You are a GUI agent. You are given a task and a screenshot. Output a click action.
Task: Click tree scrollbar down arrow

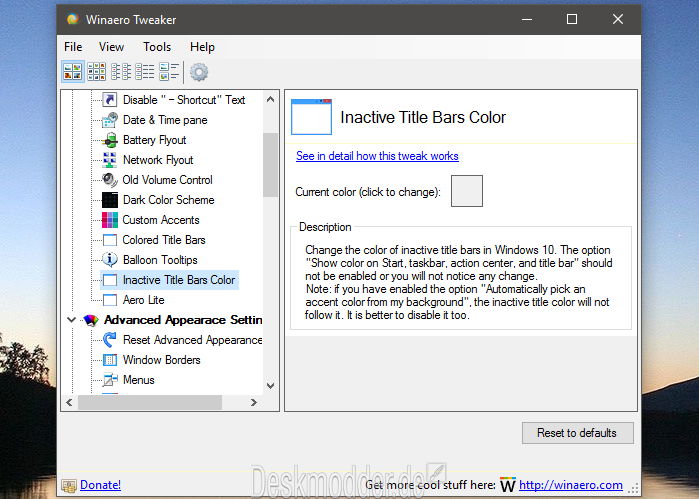tap(270, 385)
